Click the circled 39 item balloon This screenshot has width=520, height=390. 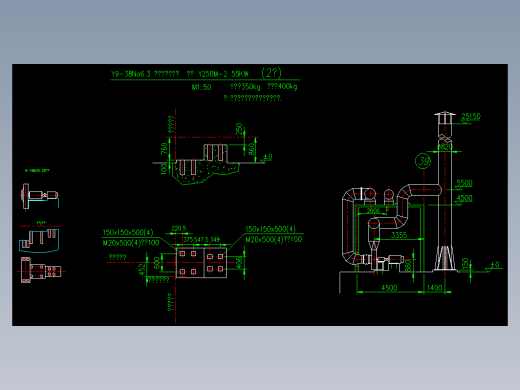pyautogui.click(x=423, y=161)
